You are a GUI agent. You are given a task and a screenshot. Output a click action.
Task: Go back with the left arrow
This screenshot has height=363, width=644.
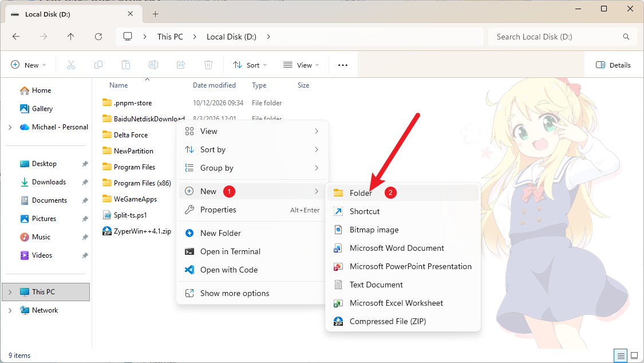coord(16,37)
